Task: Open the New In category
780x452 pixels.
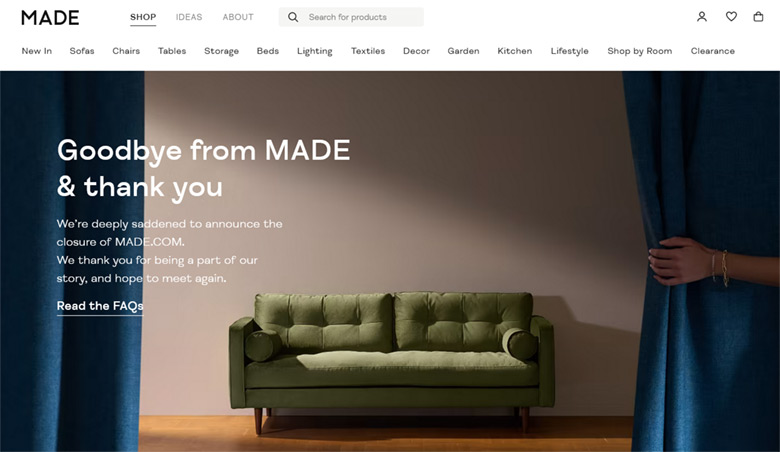Action: click(36, 51)
